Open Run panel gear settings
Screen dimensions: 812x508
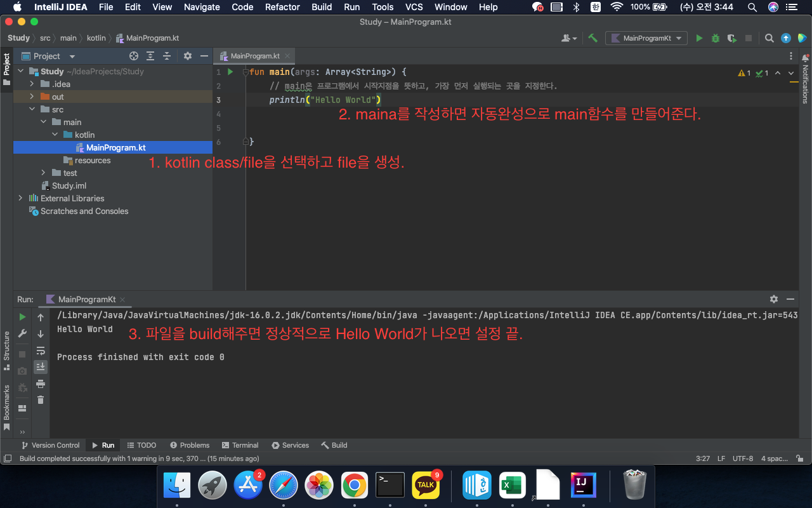click(x=773, y=299)
